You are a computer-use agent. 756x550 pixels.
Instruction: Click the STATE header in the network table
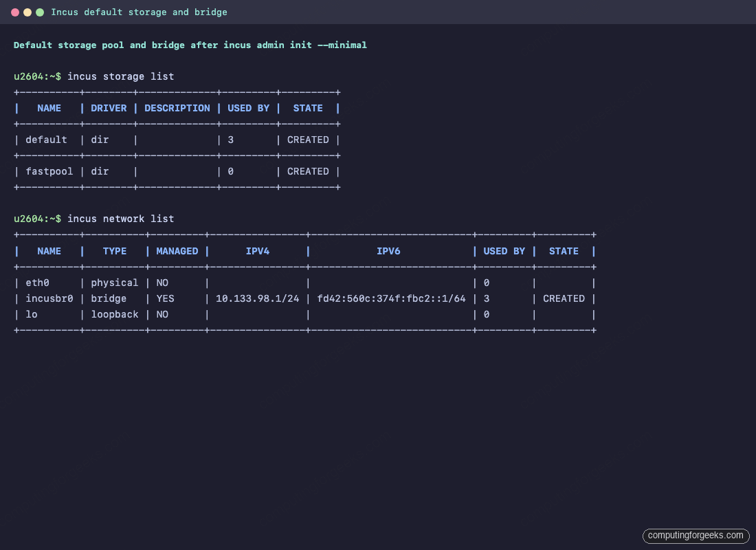point(564,252)
